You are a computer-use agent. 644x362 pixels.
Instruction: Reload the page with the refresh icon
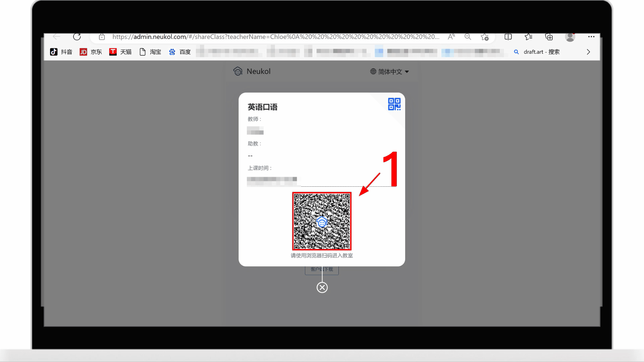77,37
